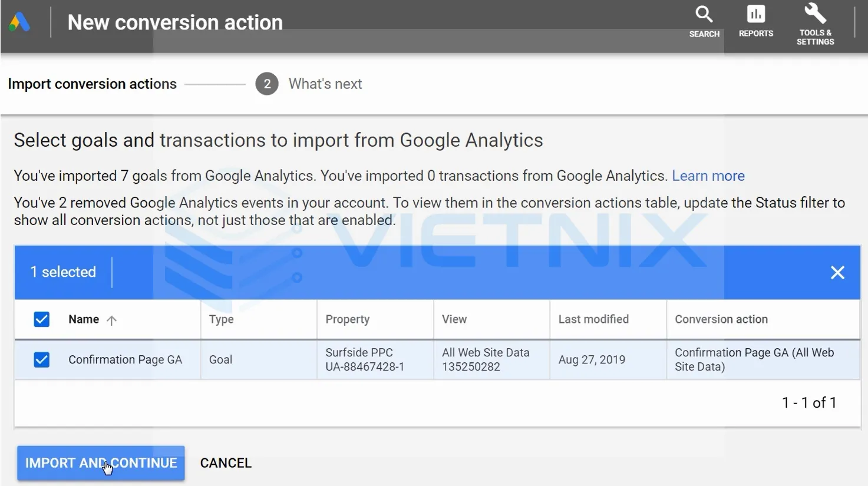Click the '1 selected' label
Image resolution: width=868 pixels, height=486 pixels.
pos(63,272)
